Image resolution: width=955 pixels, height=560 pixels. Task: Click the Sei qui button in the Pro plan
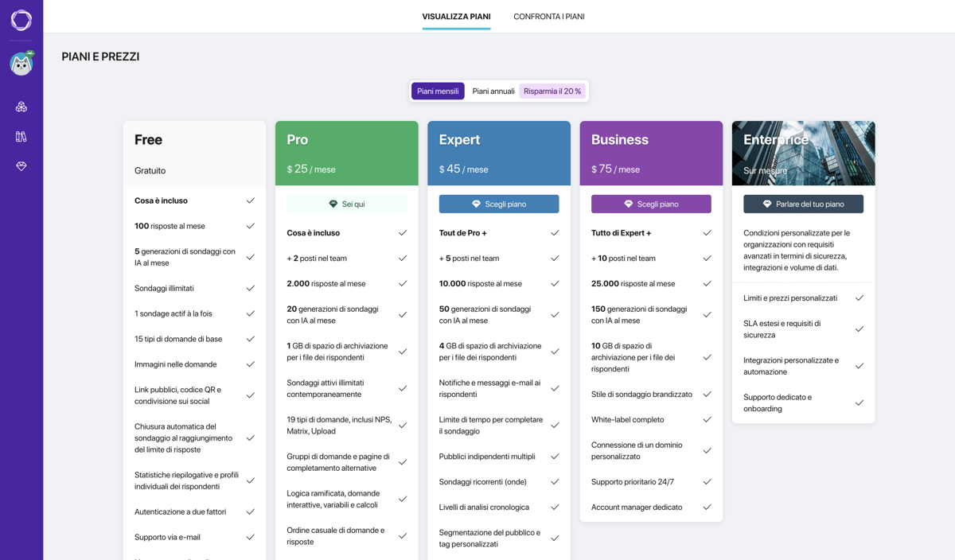point(346,204)
